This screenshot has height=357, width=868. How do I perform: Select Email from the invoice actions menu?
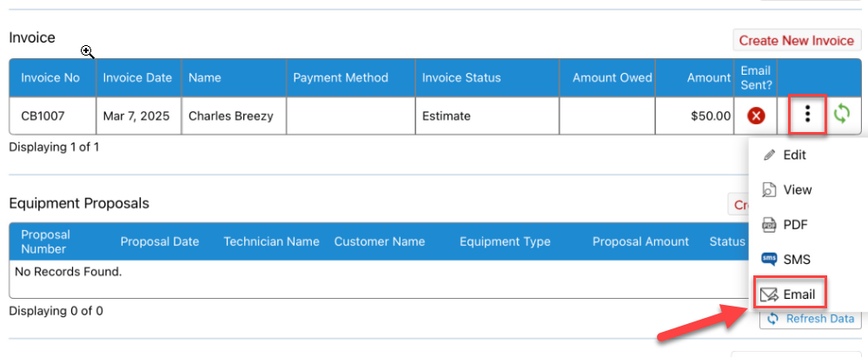798,294
